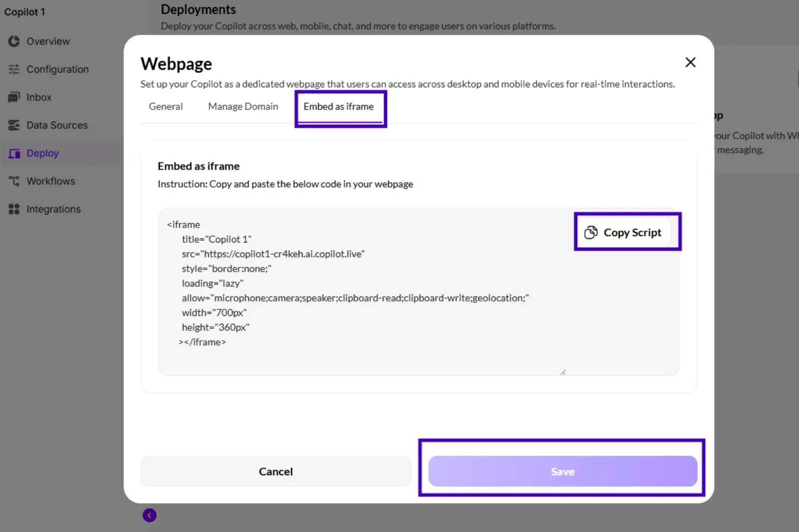799x532 pixels.
Task: Click the Copilot 1 title in sidebar
Action: pyautogui.click(x=24, y=11)
